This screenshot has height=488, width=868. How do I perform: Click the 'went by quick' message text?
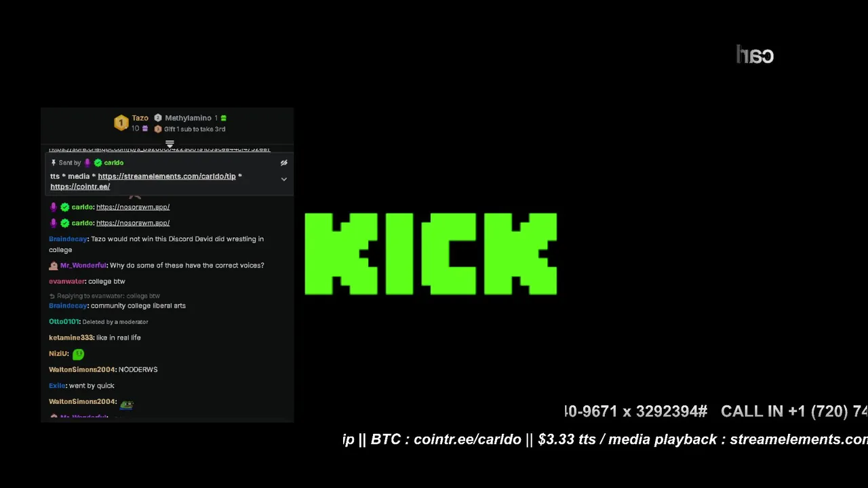(x=92, y=386)
